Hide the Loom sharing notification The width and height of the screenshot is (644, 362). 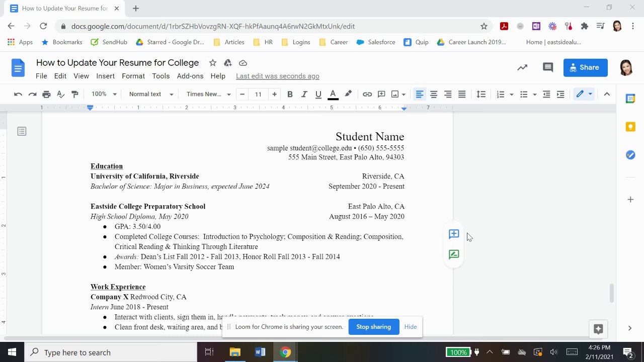tap(411, 327)
